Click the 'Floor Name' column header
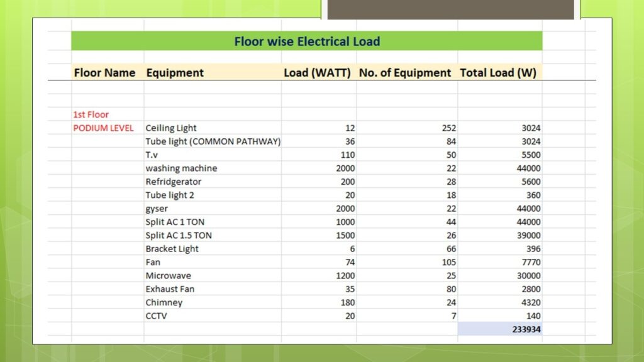Viewport: 644px width, 362px height. coord(105,72)
